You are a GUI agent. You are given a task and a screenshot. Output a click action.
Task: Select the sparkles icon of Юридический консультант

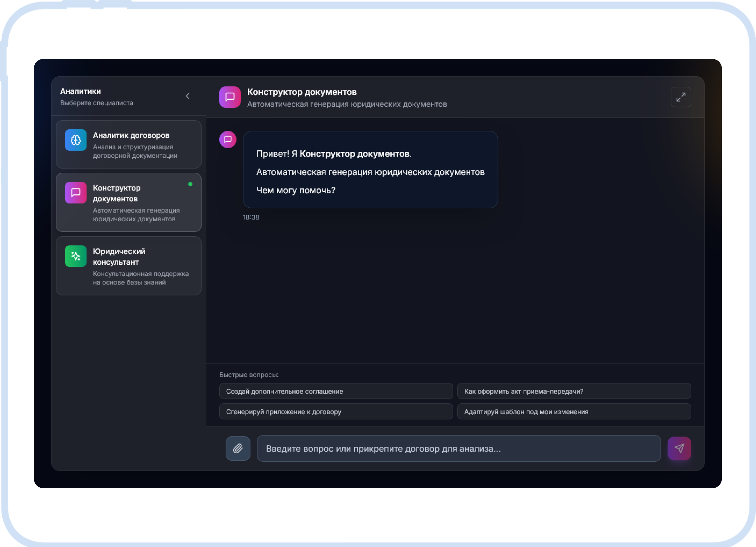75,256
